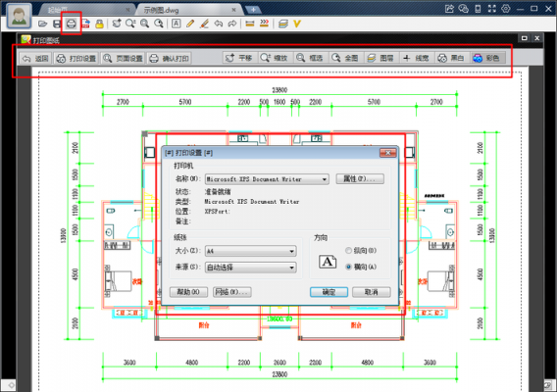The height and width of the screenshot is (392, 557).
Task: Click the open file folder icon
Action: pos(42,24)
